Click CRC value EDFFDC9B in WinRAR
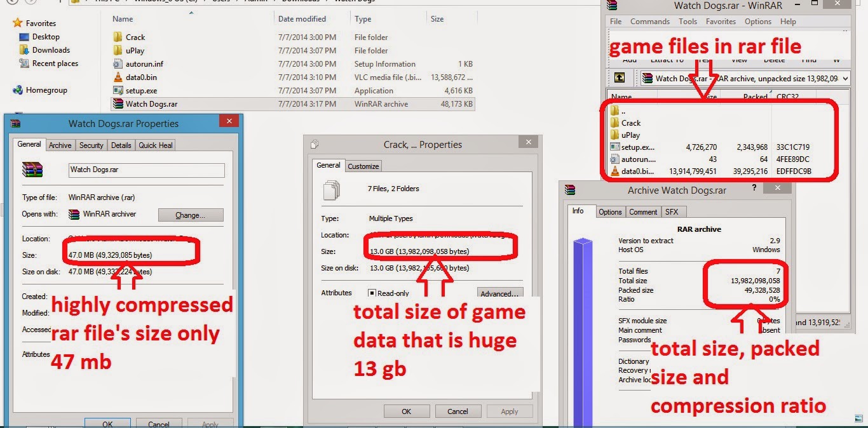868x428 pixels. [794, 171]
